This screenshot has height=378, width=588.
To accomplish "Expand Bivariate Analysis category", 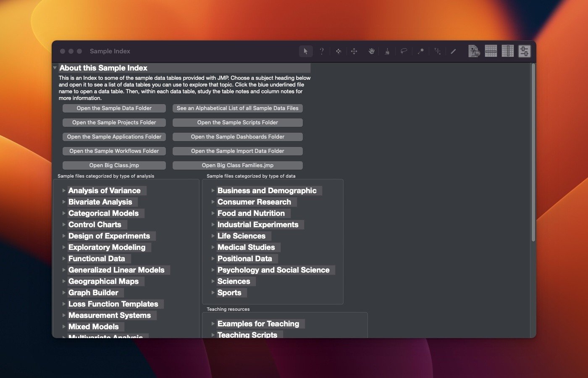I will (64, 202).
